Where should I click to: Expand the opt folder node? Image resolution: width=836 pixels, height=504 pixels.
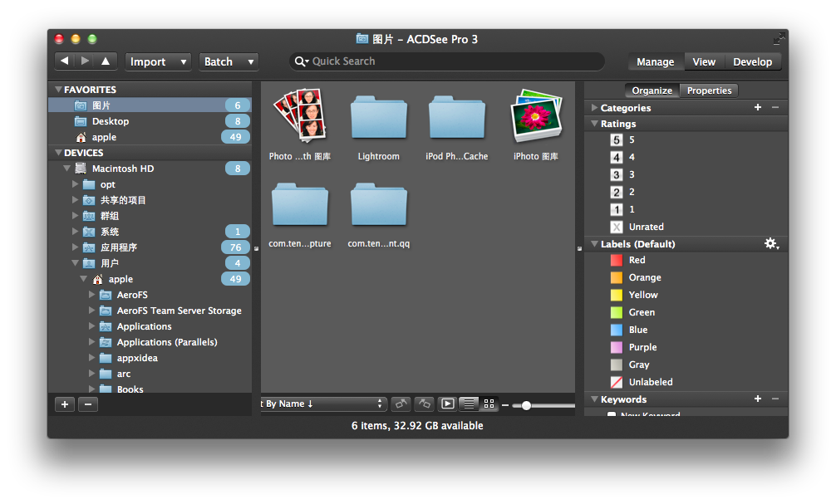coord(75,184)
